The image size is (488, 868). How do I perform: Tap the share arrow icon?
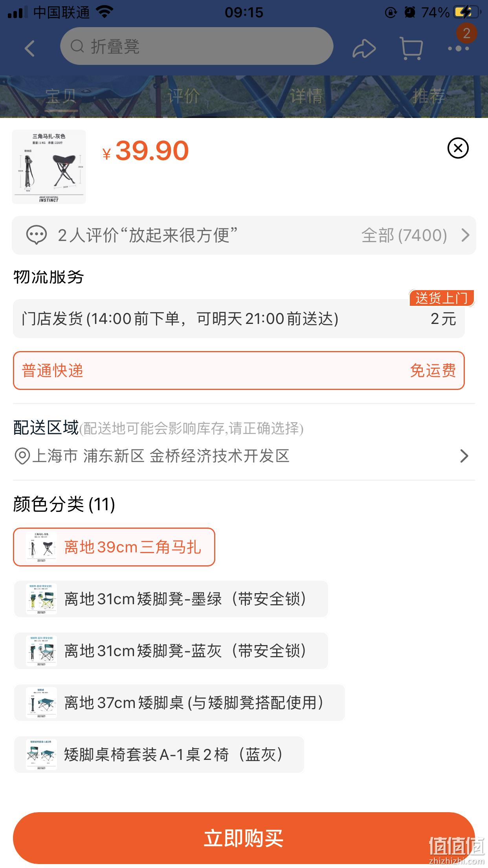pyautogui.click(x=364, y=48)
